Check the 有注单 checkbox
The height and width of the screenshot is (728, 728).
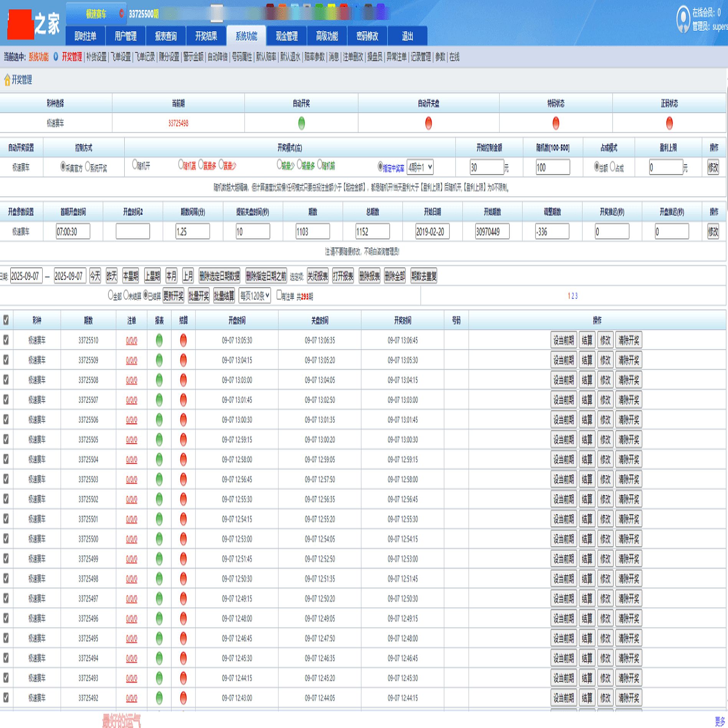pyautogui.click(x=279, y=295)
